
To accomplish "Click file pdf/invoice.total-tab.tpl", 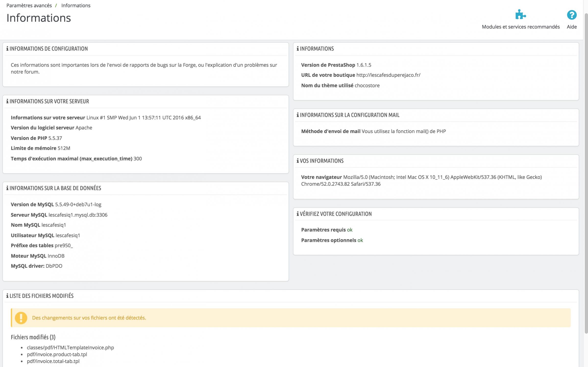I will click(x=53, y=361).
